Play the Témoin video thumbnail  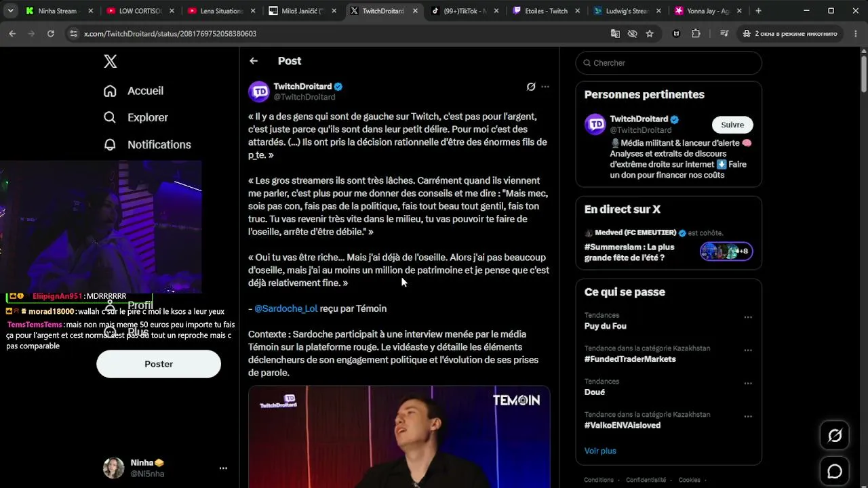coord(399,436)
